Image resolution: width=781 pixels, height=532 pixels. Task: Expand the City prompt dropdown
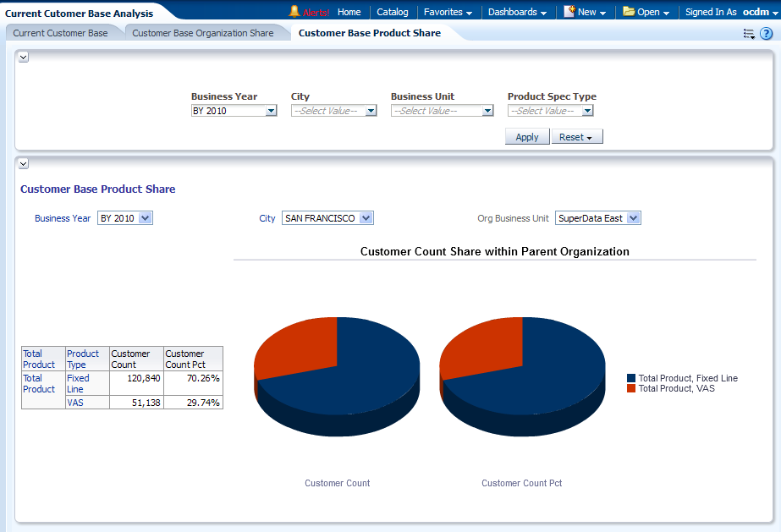coord(371,111)
